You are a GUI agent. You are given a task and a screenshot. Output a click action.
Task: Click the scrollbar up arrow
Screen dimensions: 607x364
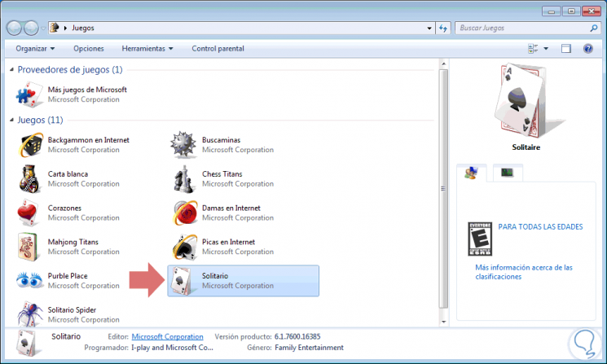tap(443, 64)
